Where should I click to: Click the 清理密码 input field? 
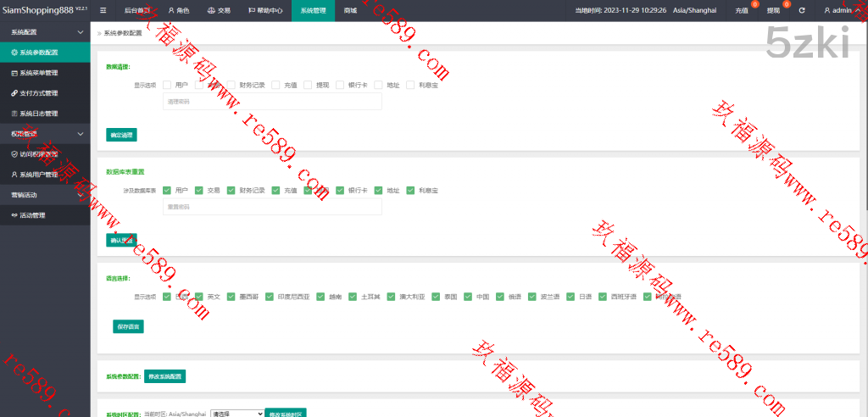271,102
